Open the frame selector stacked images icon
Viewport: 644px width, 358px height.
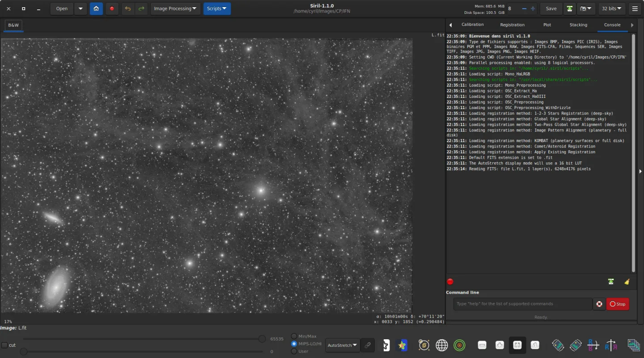(634, 345)
